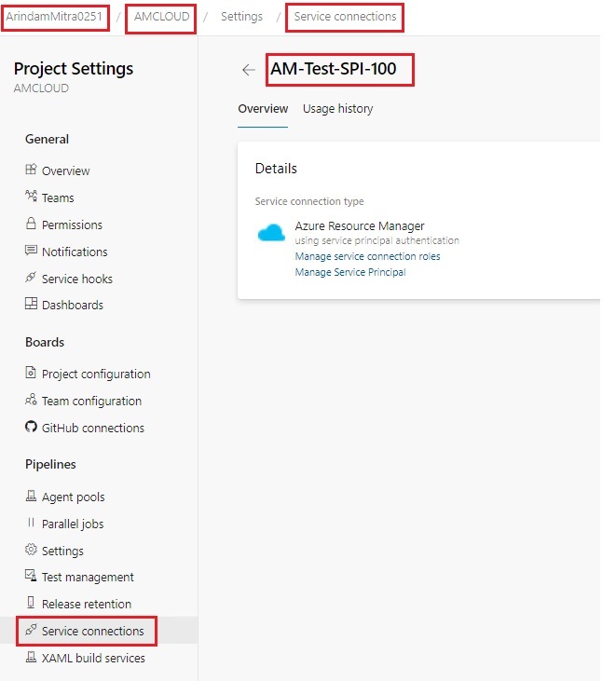Click the Teams icon in General section
This screenshot has height=681, width=616.
tap(31, 196)
